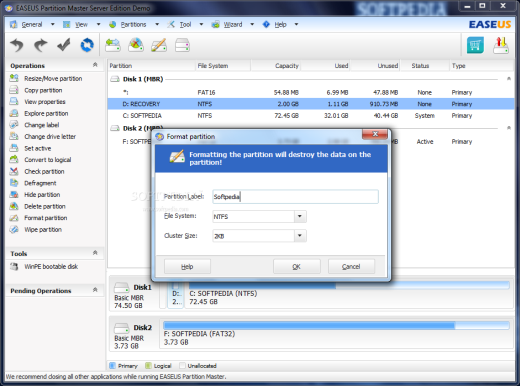The image size is (520, 386).
Task: Click the Refresh disk icon
Action: coord(87,45)
